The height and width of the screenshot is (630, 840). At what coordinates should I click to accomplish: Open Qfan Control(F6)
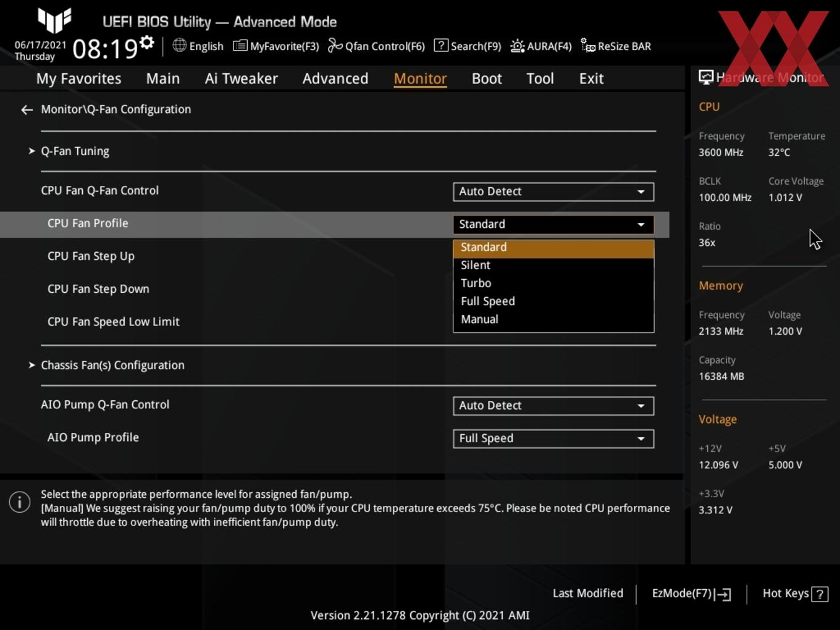[x=376, y=46]
